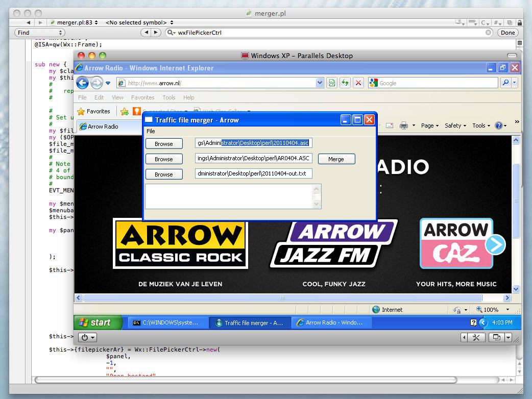The image size is (532, 399).
Task: Click the IE Stop loading icon
Action: [x=358, y=83]
